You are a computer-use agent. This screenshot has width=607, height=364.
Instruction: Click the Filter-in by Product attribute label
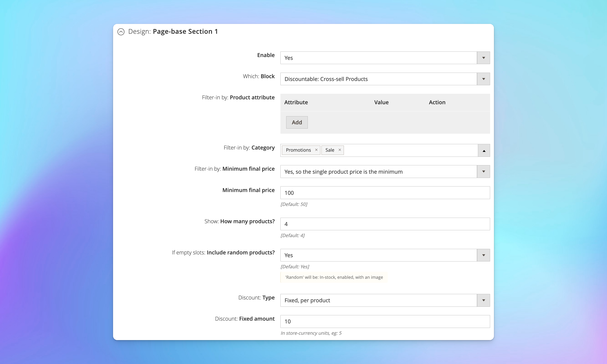238,97
